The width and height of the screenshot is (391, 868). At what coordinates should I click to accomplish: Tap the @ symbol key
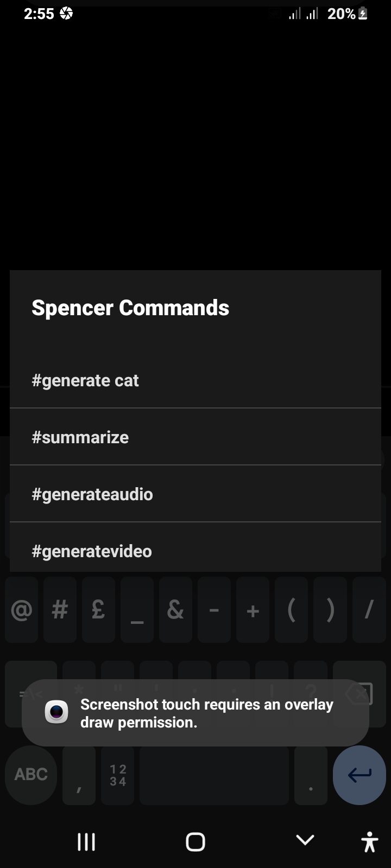pyautogui.click(x=21, y=610)
